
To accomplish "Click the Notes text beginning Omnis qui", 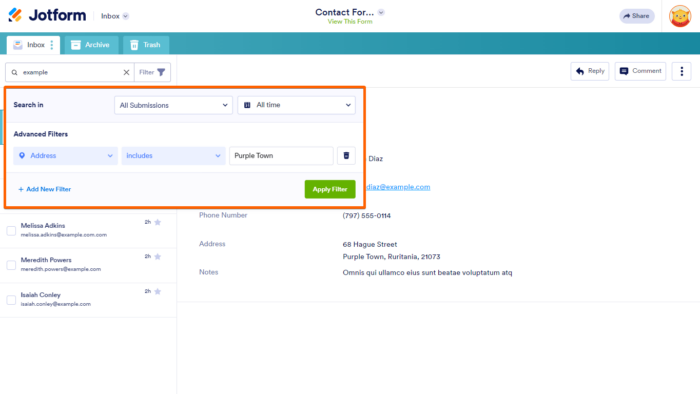I will pyautogui.click(x=427, y=273).
